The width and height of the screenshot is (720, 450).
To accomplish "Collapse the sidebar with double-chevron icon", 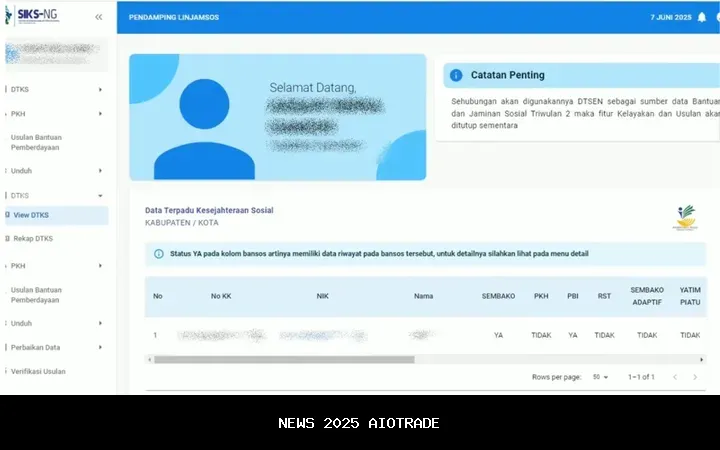I will click(x=98, y=17).
